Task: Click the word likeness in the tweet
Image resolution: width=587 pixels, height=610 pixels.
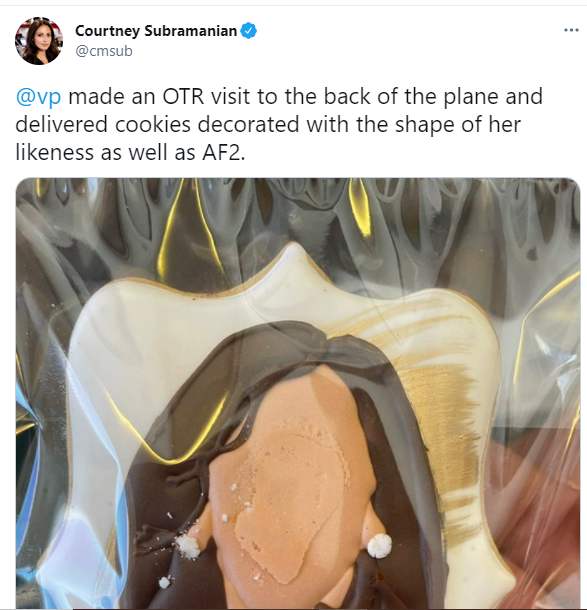Action: 54,152
